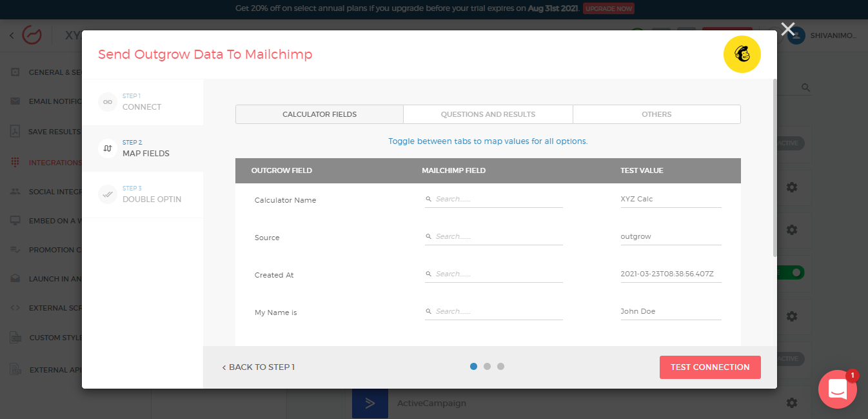Click the Test Connection button
Image resolution: width=868 pixels, height=419 pixels.
(710, 367)
